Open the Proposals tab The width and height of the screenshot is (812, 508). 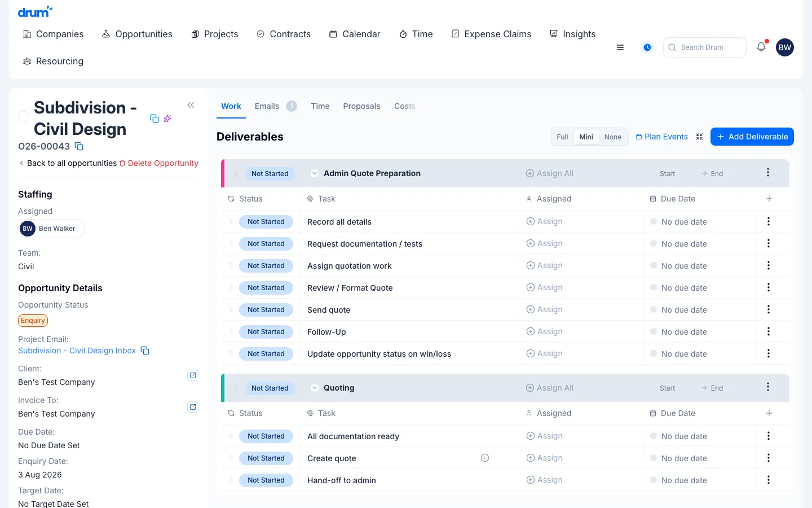pyautogui.click(x=361, y=106)
